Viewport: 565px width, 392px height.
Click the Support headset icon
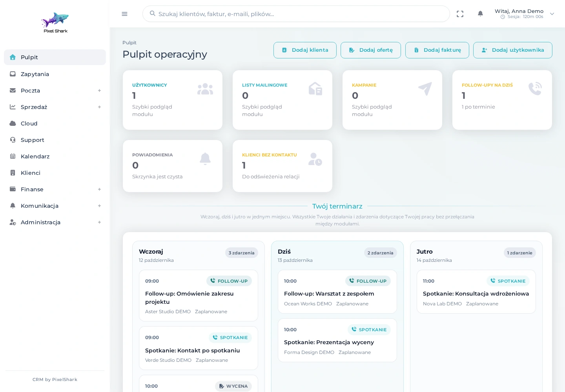click(x=13, y=140)
